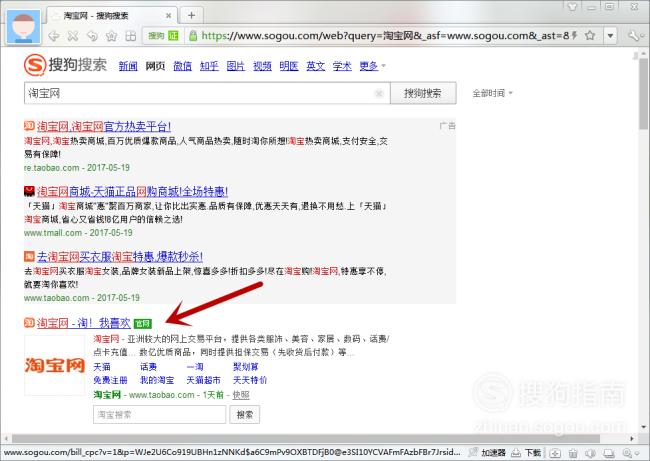Screen dimensions: 650x461
Task: Click the status bar page-plus icon
Action: 555,453
